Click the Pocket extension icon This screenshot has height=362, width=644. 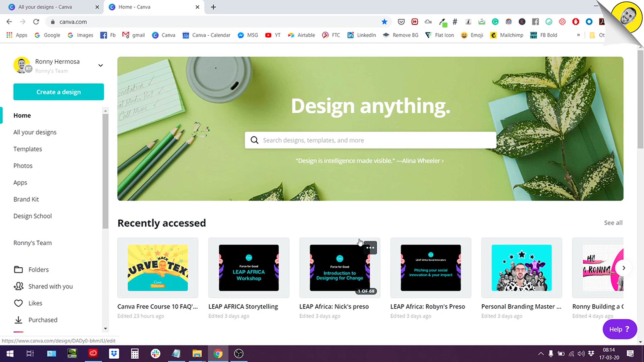pyautogui.click(x=401, y=22)
